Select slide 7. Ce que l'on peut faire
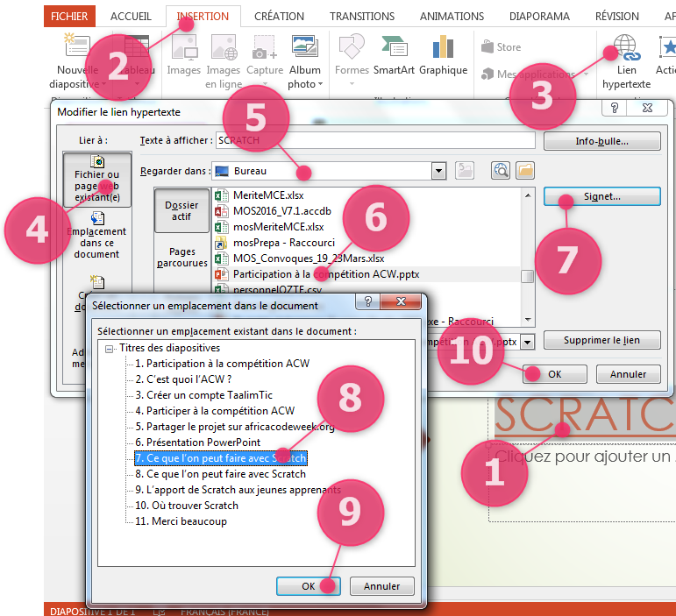This screenshot has height=616, width=676. 221,458
